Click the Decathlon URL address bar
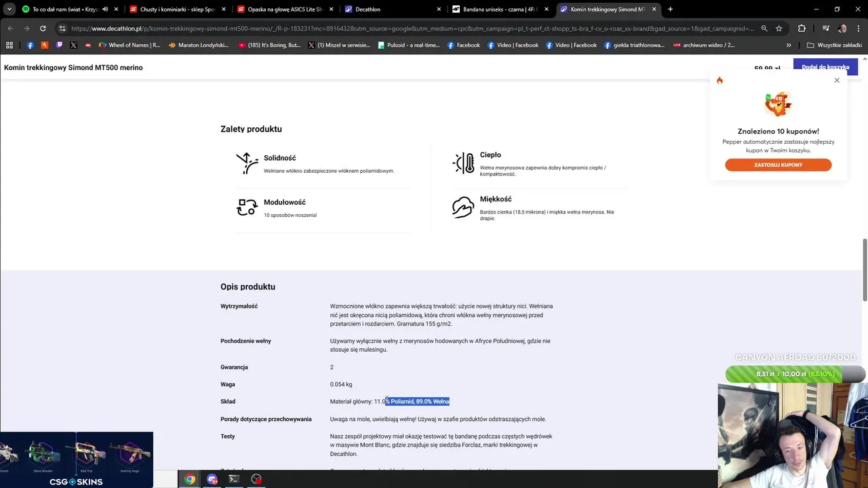868x488 pixels. pyautogui.click(x=412, y=28)
